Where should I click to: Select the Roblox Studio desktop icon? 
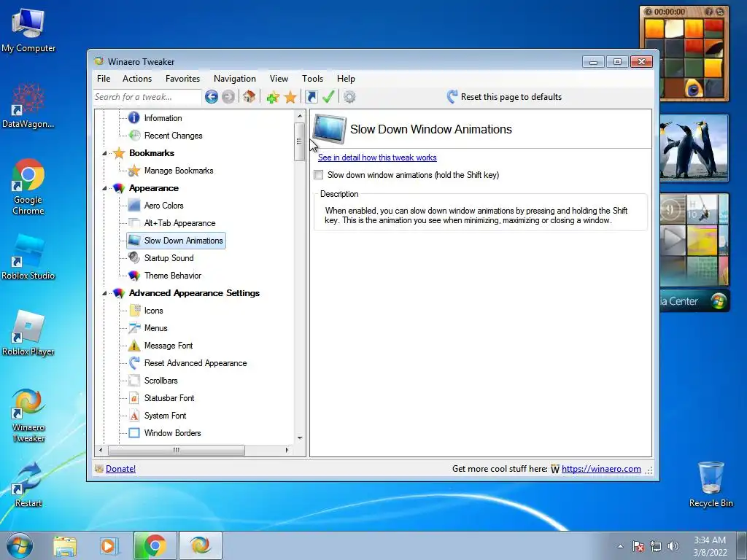click(x=28, y=257)
